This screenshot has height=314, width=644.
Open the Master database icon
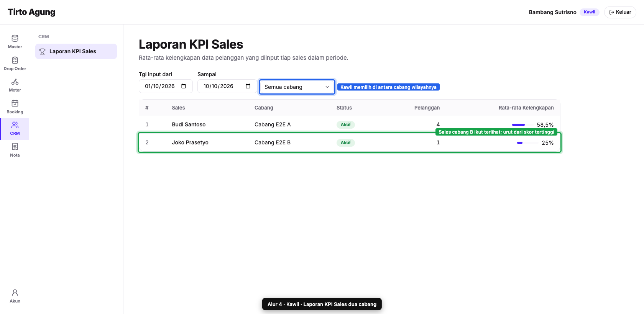[x=15, y=38]
